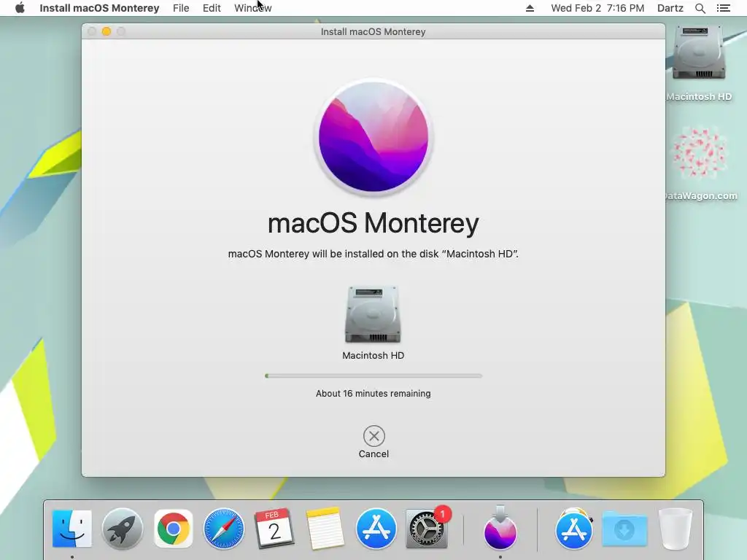Open System Preferences with badge
The width and height of the screenshot is (747, 560).
(x=426, y=529)
